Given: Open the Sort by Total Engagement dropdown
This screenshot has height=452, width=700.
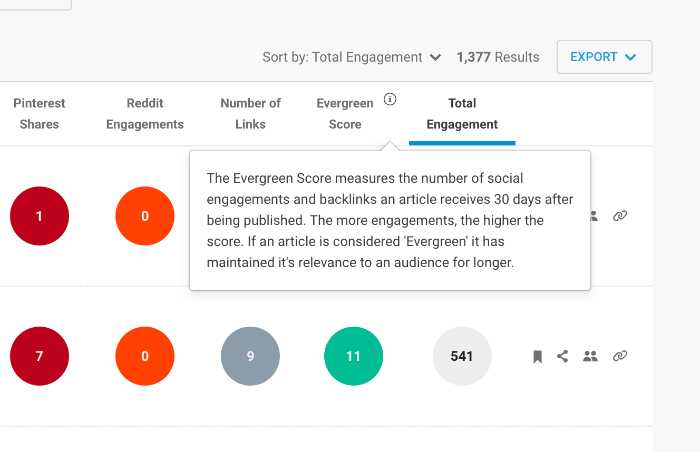Looking at the screenshot, I should click(x=352, y=57).
